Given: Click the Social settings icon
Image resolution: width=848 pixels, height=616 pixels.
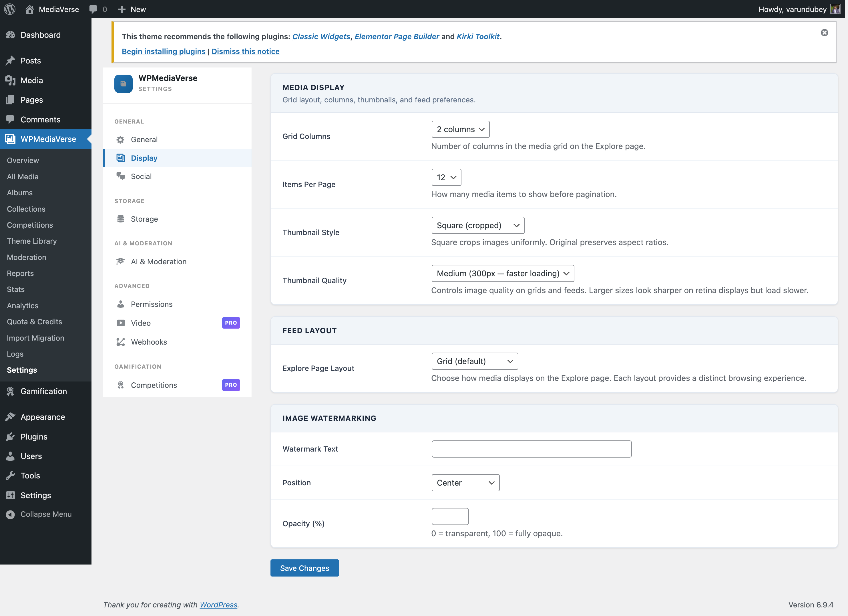Looking at the screenshot, I should (x=120, y=176).
